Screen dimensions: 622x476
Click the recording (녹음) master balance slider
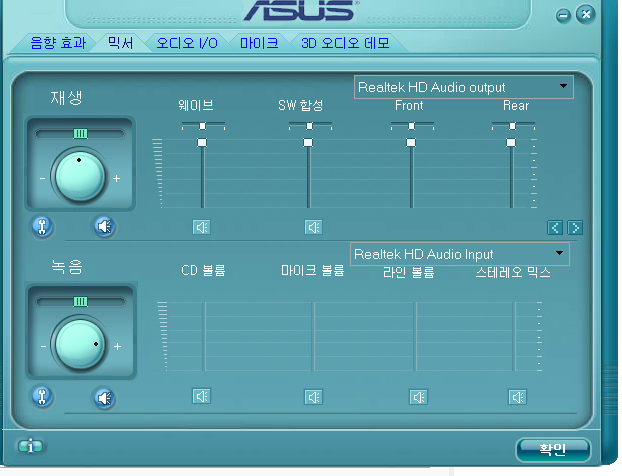point(81,302)
